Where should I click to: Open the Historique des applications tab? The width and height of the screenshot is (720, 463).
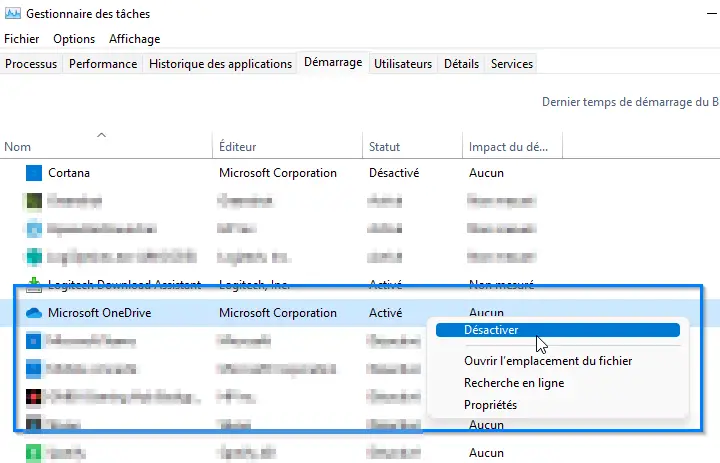point(220,64)
